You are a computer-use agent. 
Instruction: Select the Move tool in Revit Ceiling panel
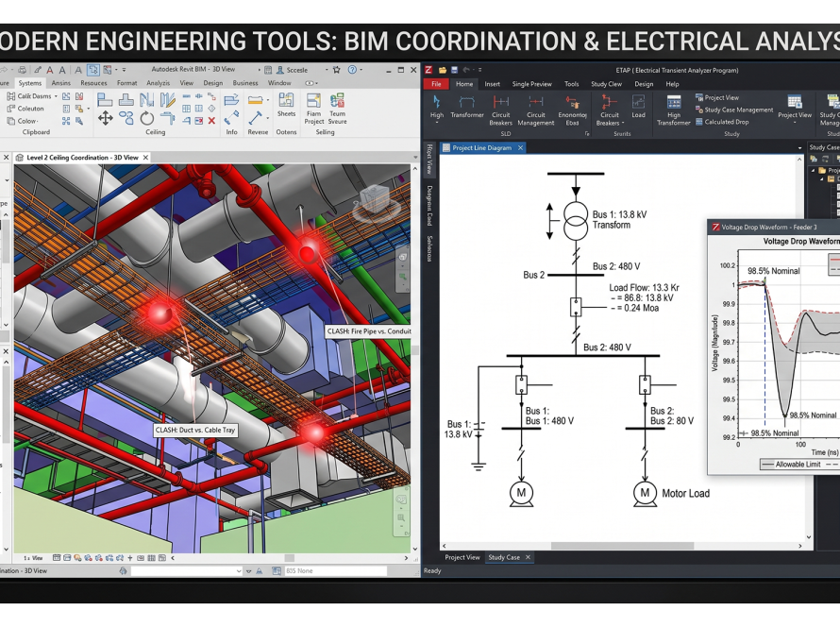(105, 118)
